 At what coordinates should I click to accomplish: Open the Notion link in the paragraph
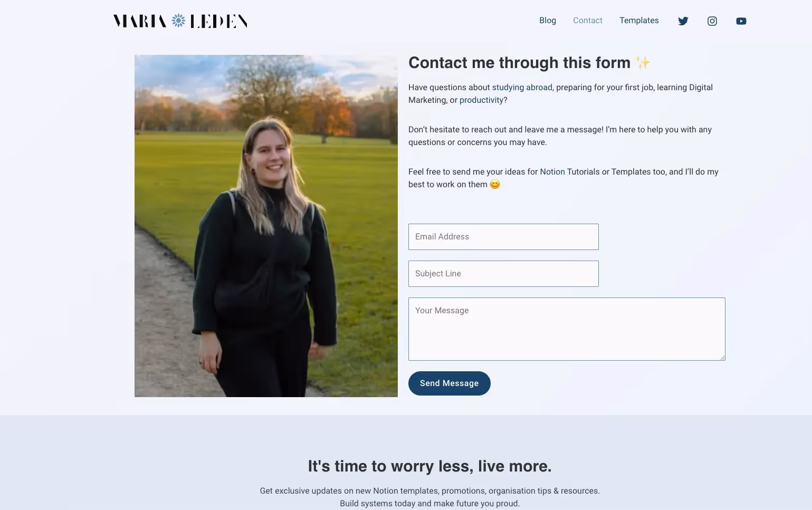(x=552, y=172)
